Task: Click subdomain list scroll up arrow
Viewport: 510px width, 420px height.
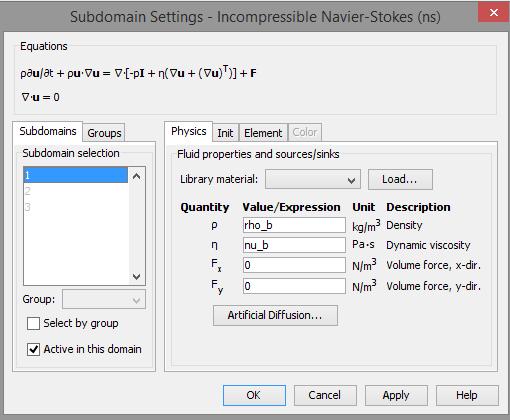Action: tap(136, 176)
